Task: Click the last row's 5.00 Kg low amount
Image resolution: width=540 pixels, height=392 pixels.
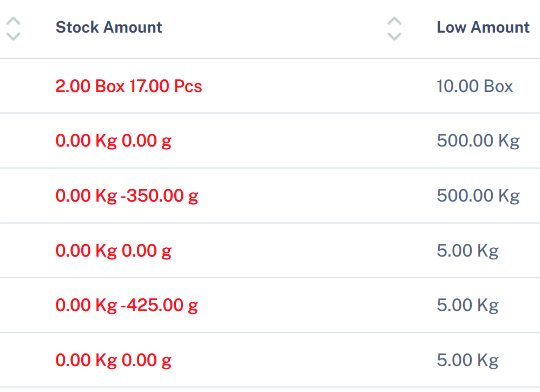Action: click(x=468, y=360)
